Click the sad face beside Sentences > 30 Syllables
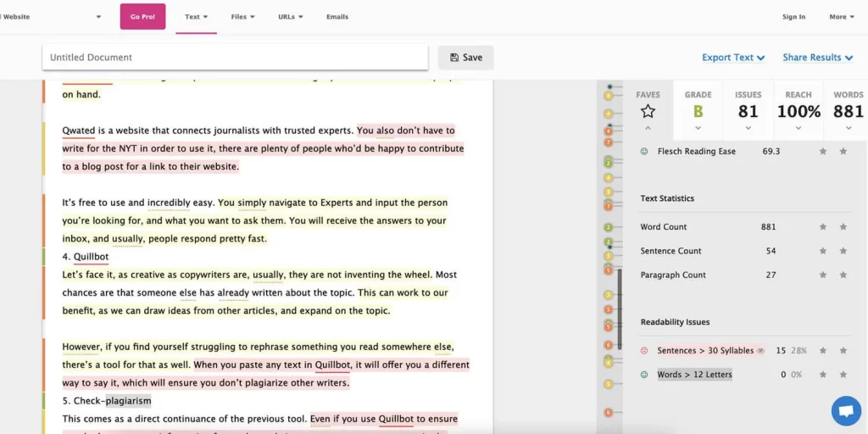The image size is (868, 434). tap(644, 350)
